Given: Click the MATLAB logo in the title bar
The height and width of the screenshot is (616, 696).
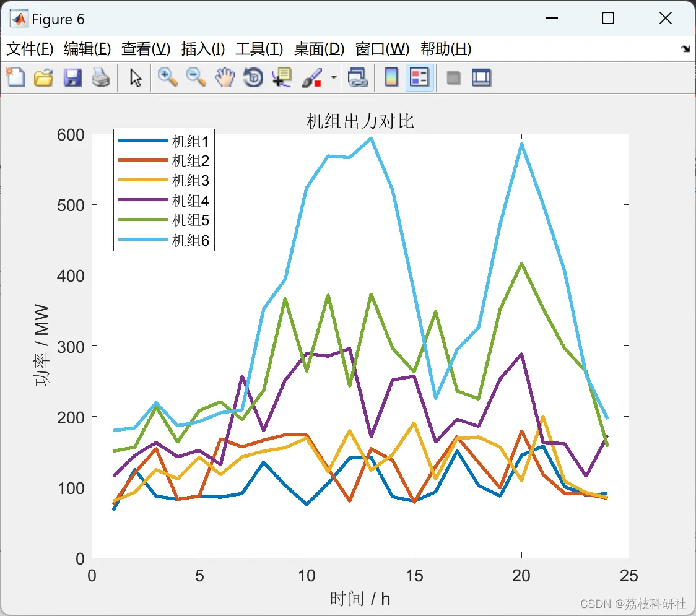Looking at the screenshot, I should (x=19, y=19).
